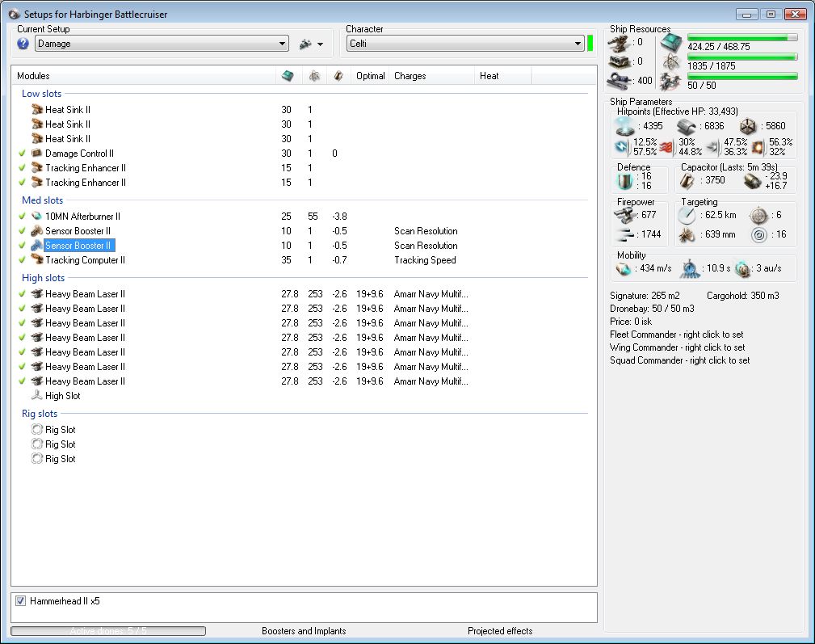The height and width of the screenshot is (644, 815).
Task: Click Fleet Commander - right click to set
Action: (676, 335)
